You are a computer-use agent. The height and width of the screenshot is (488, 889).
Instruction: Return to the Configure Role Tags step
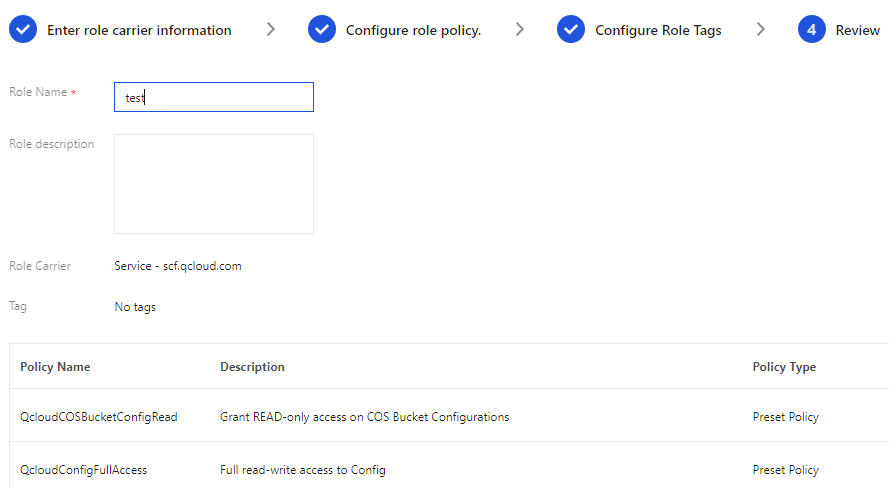658,30
